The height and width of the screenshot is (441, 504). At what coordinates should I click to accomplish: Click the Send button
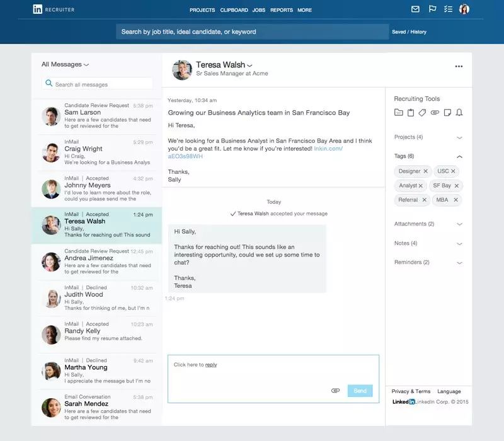click(360, 391)
